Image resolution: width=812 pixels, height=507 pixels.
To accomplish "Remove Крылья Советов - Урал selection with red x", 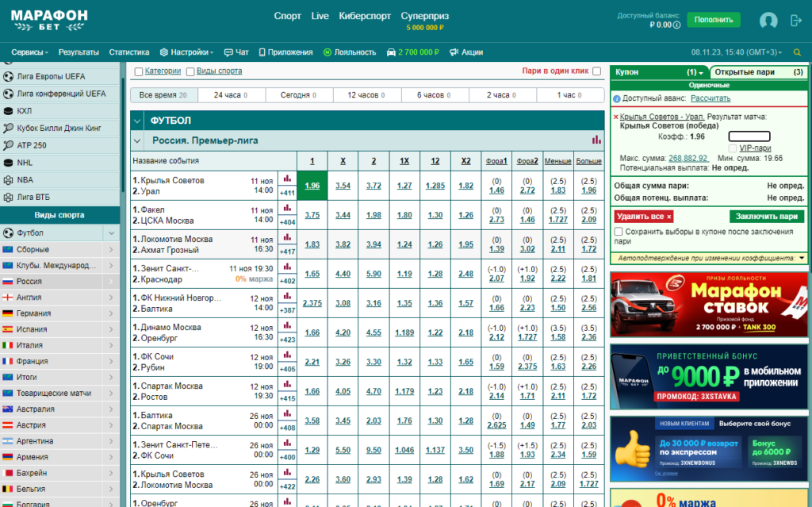I will (615, 117).
